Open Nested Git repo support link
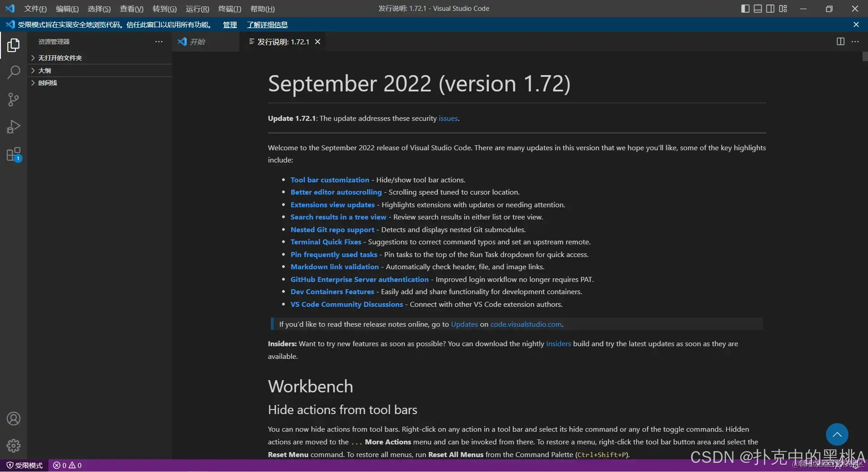The width and height of the screenshot is (868, 472). [x=332, y=229]
